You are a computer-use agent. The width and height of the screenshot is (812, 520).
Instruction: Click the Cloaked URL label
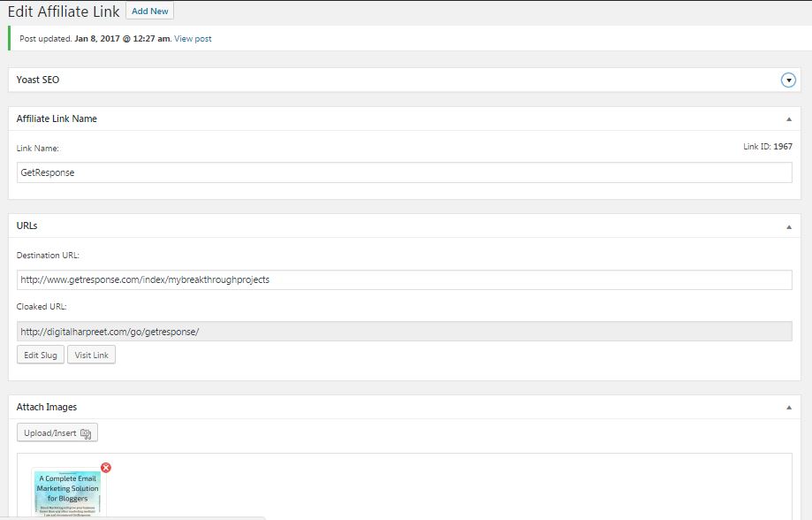tap(42, 306)
